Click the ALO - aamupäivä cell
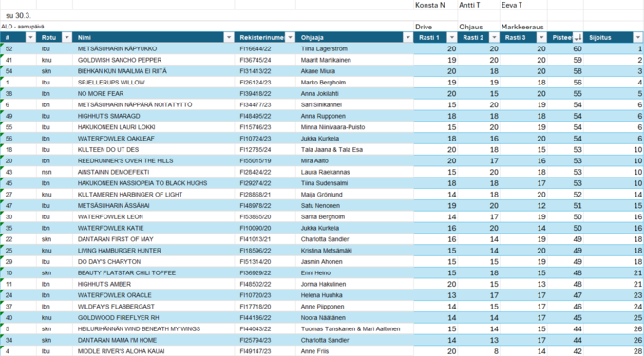This screenshot has width=644, height=356. pos(23,27)
